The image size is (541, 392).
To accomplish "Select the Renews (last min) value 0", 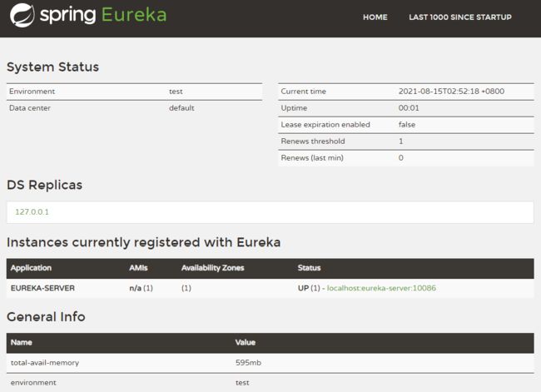I will point(401,157).
